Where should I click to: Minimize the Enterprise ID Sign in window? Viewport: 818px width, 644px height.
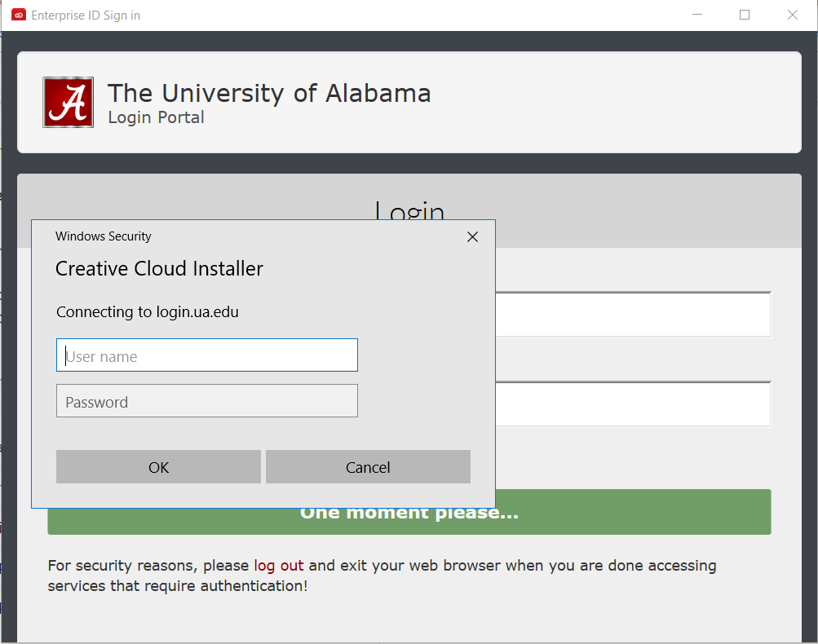click(x=697, y=15)
